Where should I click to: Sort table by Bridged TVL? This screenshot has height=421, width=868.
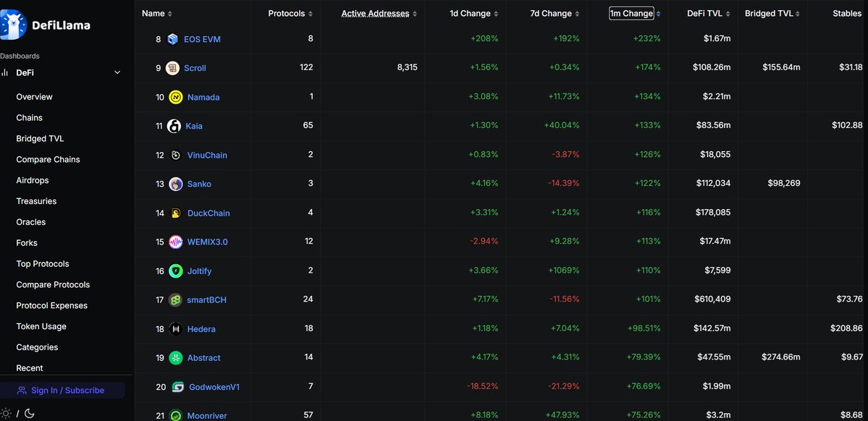click(x=772, y=13)
